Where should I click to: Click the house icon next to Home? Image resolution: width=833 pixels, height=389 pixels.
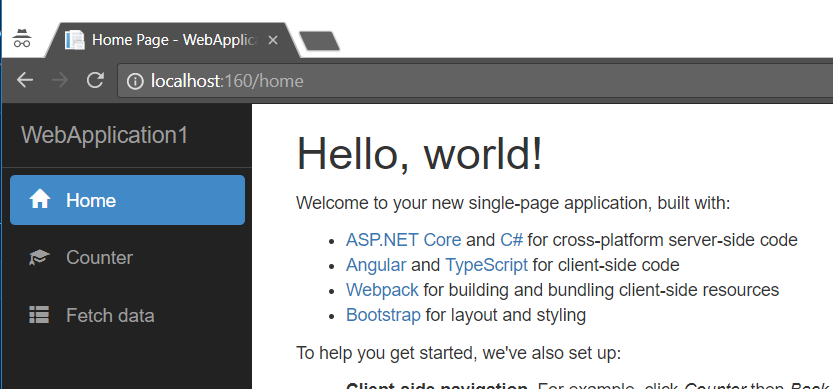(40, 200)
